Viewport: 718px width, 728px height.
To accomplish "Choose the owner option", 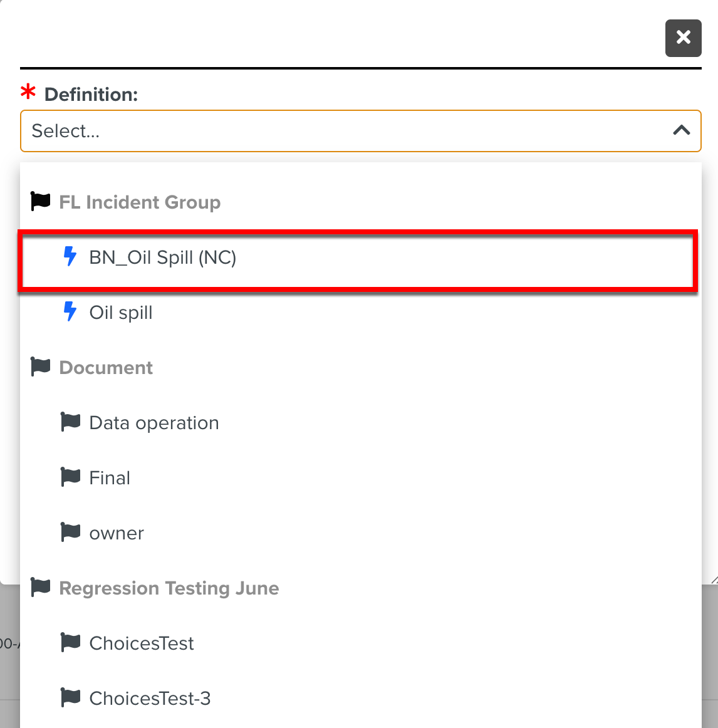I will tap(117, 533).
